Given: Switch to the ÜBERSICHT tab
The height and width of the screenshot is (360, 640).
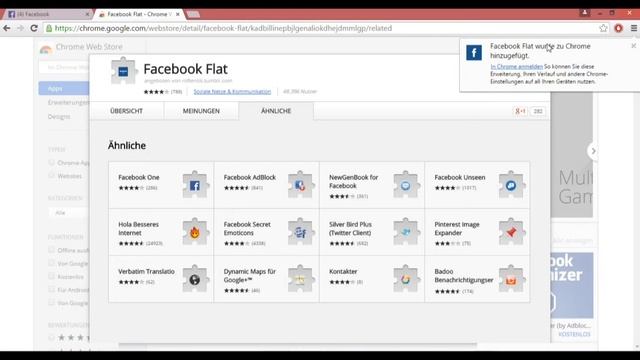Looking at the screenshot, I should click(127, 111).
